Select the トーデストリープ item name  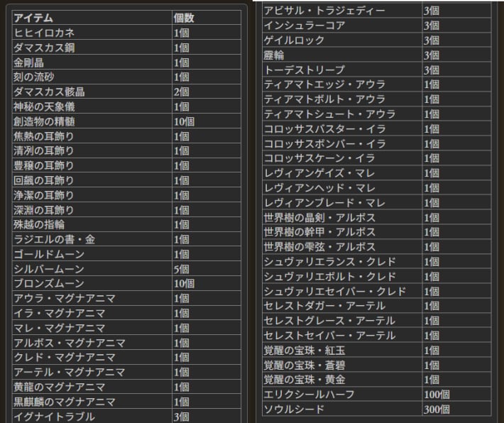tap(305, 70)
